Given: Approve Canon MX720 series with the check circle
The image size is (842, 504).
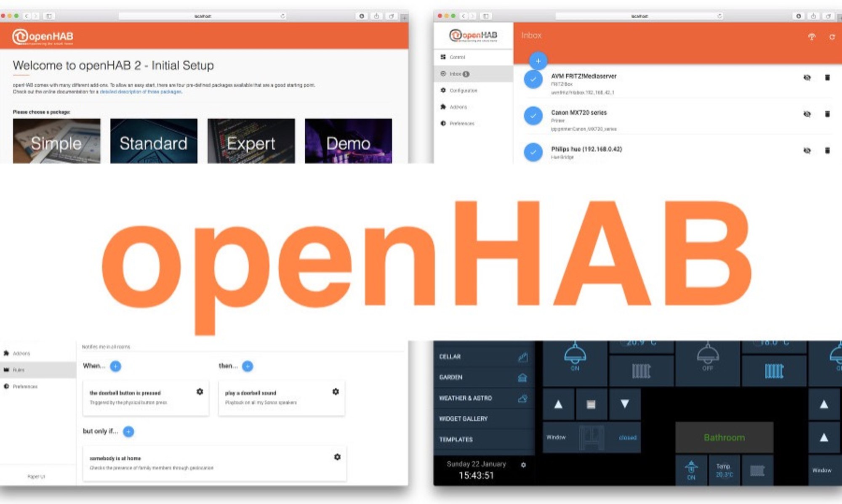Looking at the screenshot, I should point(533,116).
